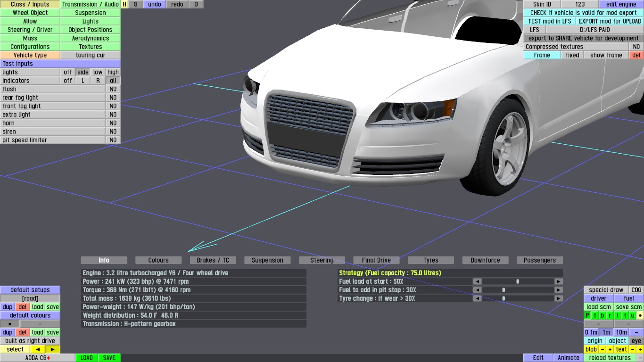Toggle the l view button
This screenshot has height=362, width=644.
coord(618,315)
